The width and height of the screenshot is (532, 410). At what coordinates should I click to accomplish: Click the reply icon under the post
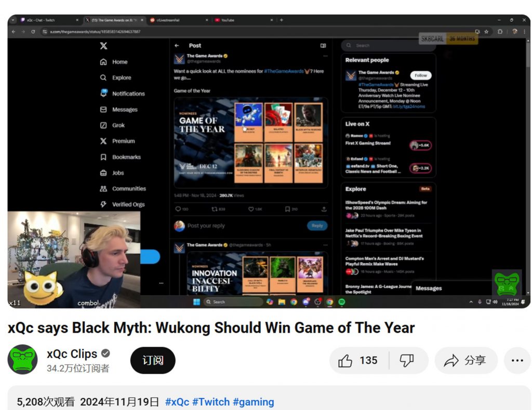point(178,209)
